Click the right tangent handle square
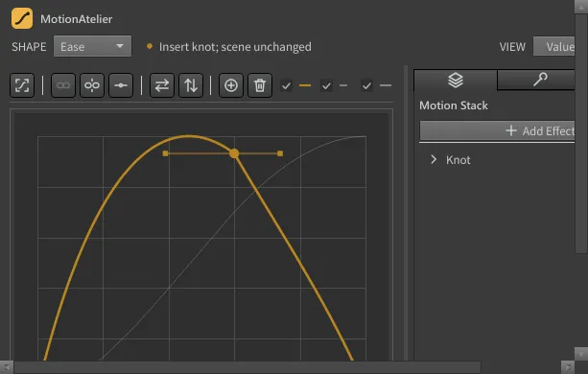The image size is (588, 374). [x=280, y=153]
